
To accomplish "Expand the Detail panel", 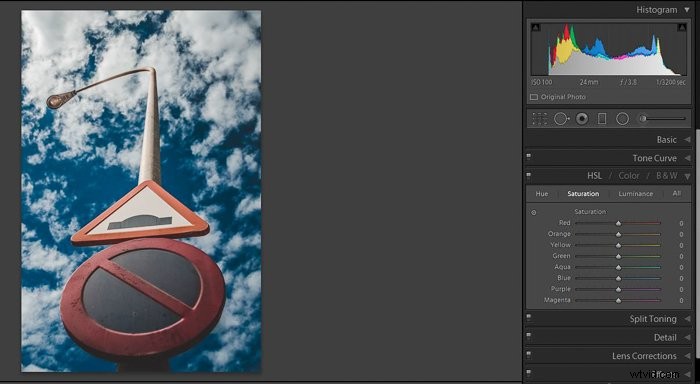I will [687, 338].
